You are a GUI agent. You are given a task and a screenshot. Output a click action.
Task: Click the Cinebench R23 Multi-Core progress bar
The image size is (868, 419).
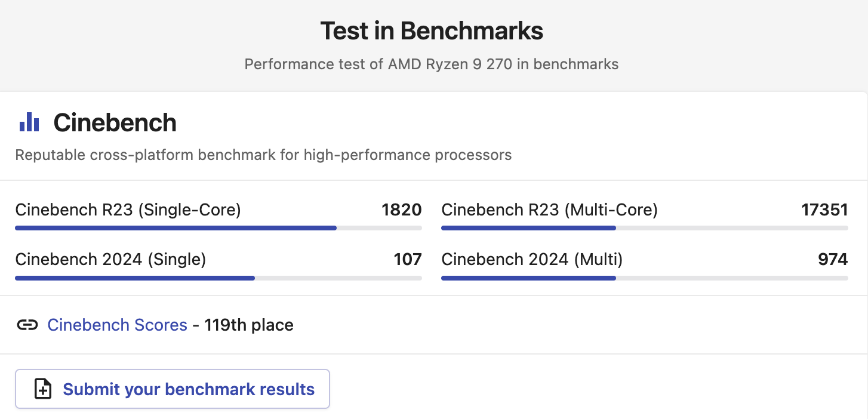click(644, 228)
